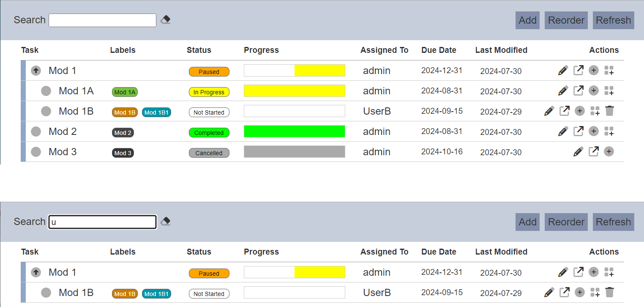The image size is (644, 307).
Task: Click the gray circle next to Mod 2
Action: click(36, 132)
